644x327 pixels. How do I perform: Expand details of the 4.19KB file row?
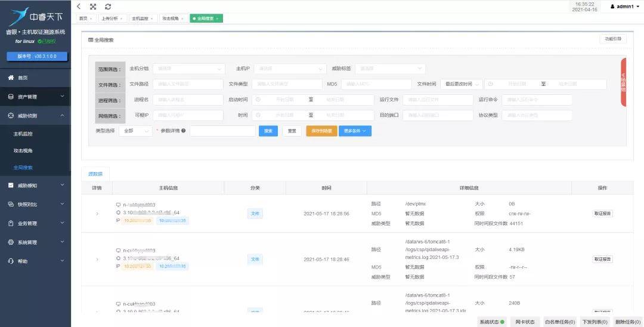[x=97, y=259]
